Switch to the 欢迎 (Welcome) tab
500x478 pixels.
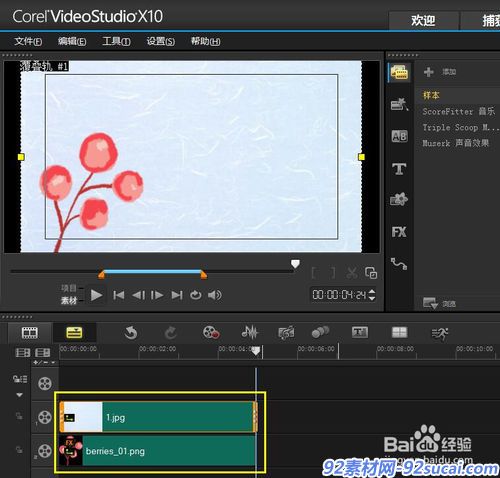423,21
